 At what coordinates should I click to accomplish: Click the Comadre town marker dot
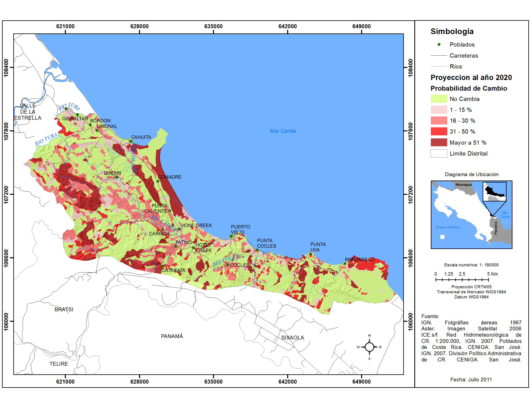point(158,181)
